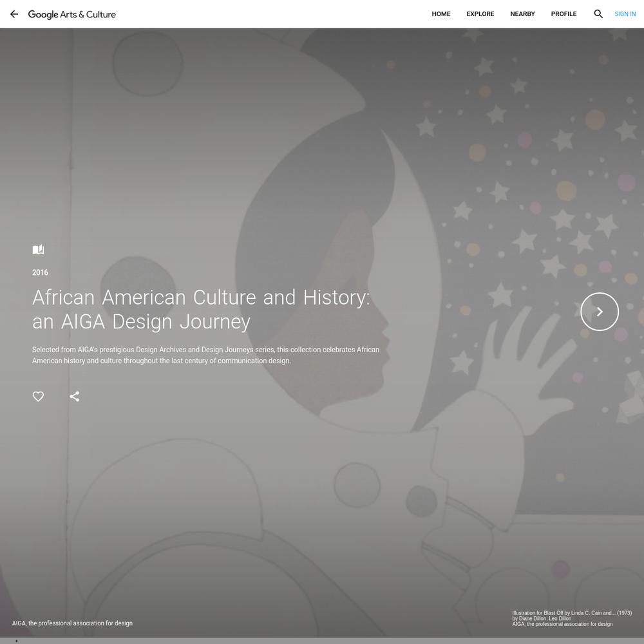Select the NEARBY menu item
Viewport: 644px width, 644px height.
(522, 14)
